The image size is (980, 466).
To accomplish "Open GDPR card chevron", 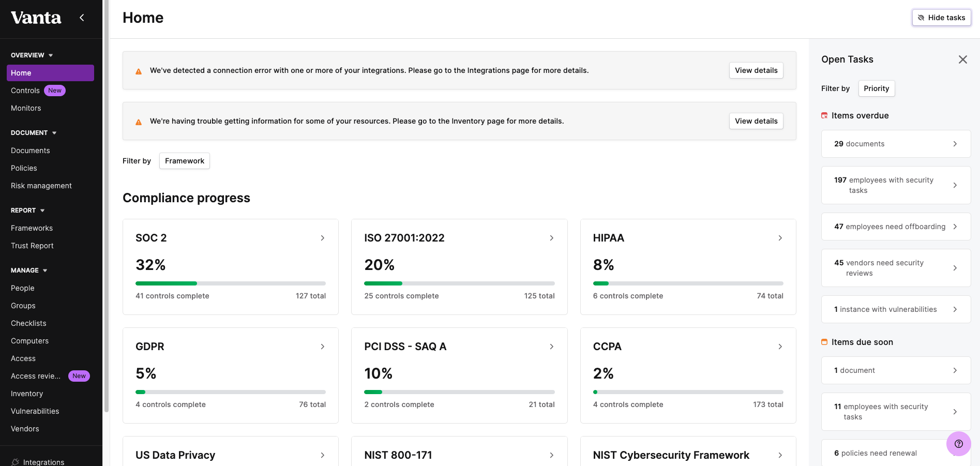I will coord(322,347).
